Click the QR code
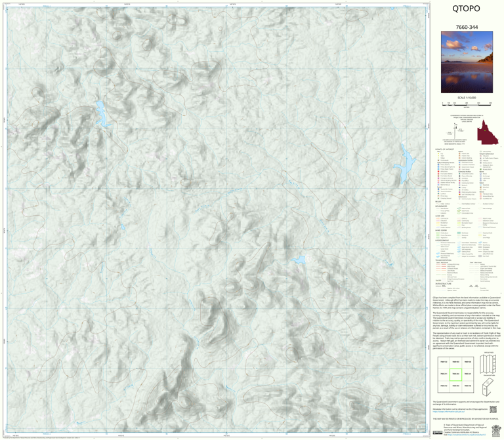Image resolution: width=504 pixels, height=440 pixels. [493, 409]
